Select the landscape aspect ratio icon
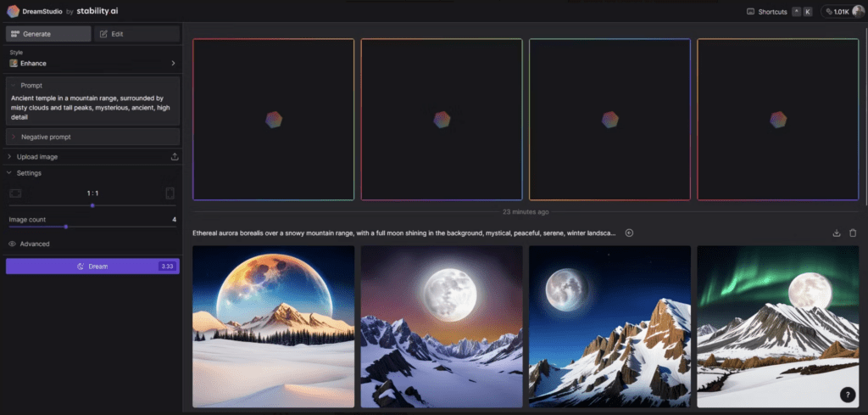The height and width of the screenshot is (415, 868). pos(15,193)
